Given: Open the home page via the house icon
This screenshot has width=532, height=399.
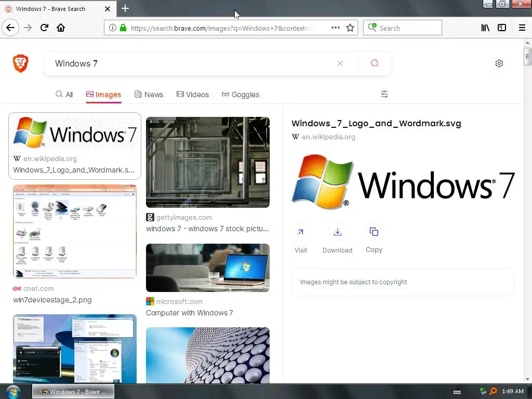Looking at the screenshot, I should click(61, 28).
